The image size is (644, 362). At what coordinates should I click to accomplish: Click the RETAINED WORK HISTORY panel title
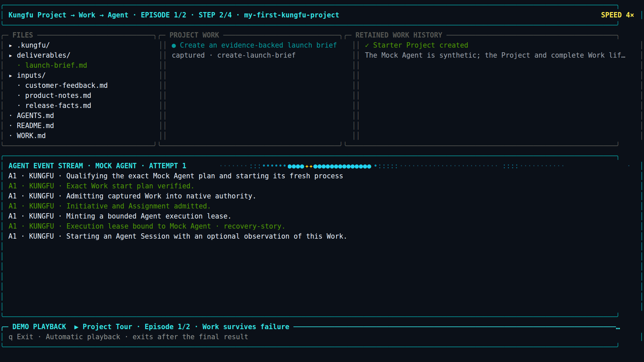coord(399,35)
